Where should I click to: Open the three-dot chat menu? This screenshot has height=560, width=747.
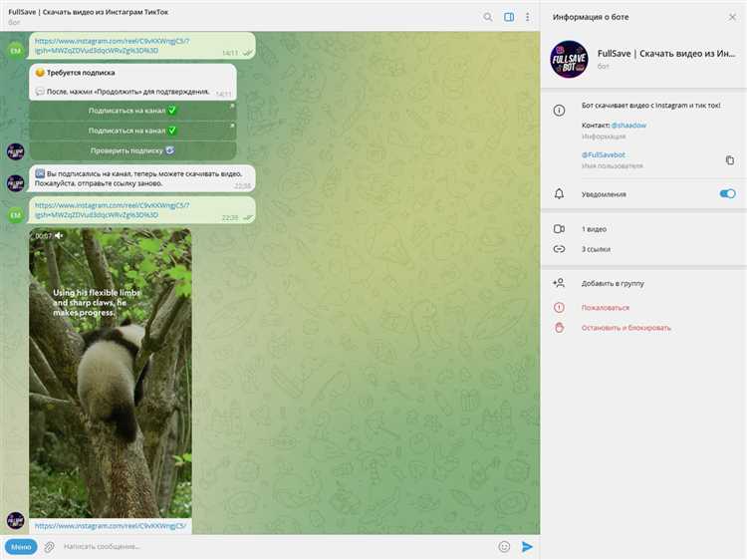click(x=527, y=17)
